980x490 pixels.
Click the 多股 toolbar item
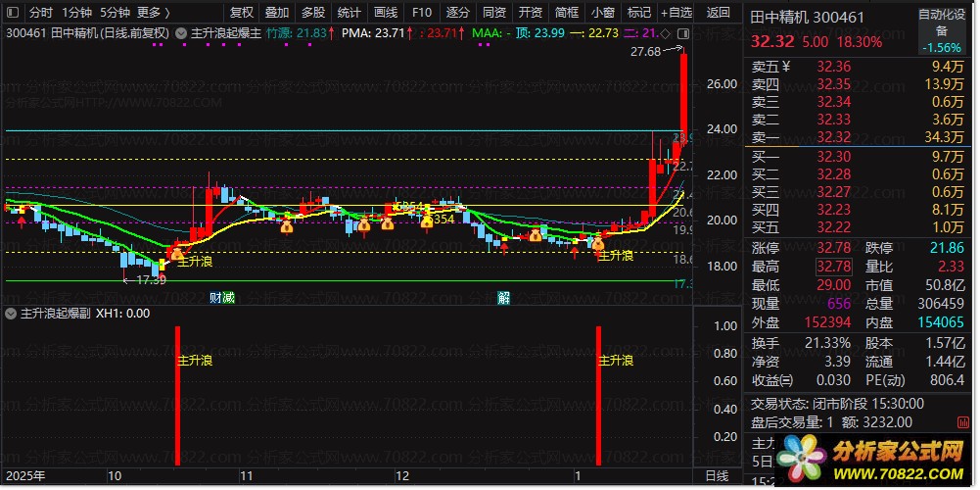click(x=313, y=12)
